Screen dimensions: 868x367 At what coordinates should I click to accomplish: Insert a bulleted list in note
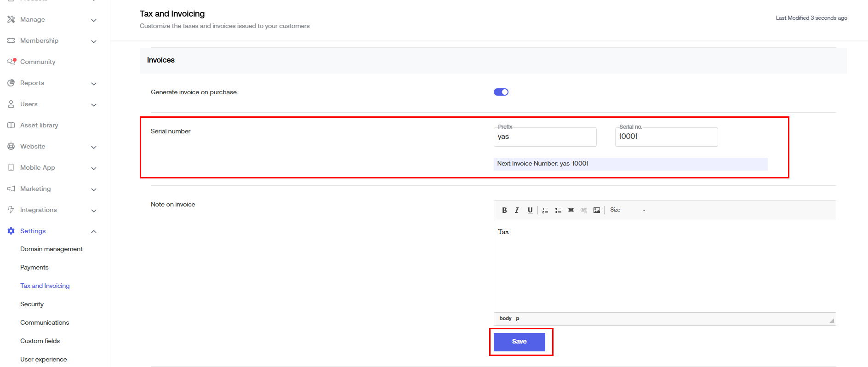tap(558, 210)
